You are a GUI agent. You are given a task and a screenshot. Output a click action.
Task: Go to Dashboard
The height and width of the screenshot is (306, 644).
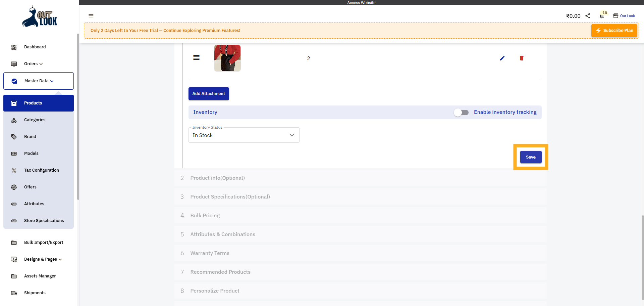(35, 47)
